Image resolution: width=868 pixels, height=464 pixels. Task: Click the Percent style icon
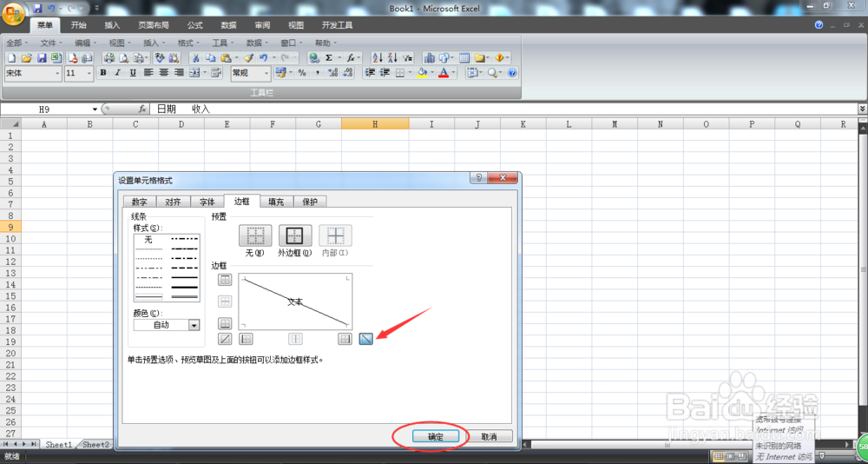pyautogui.click(x=302, y=73)
